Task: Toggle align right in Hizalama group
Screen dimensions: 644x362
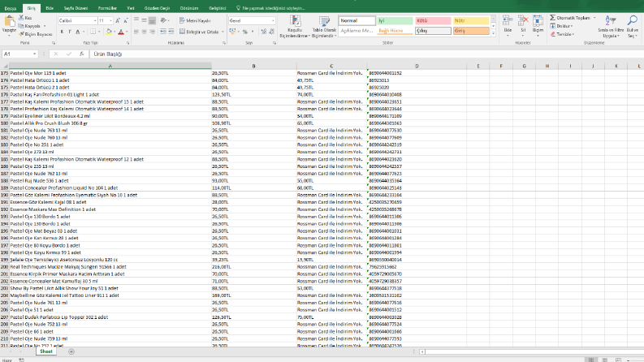Action: tap(152, 32)
